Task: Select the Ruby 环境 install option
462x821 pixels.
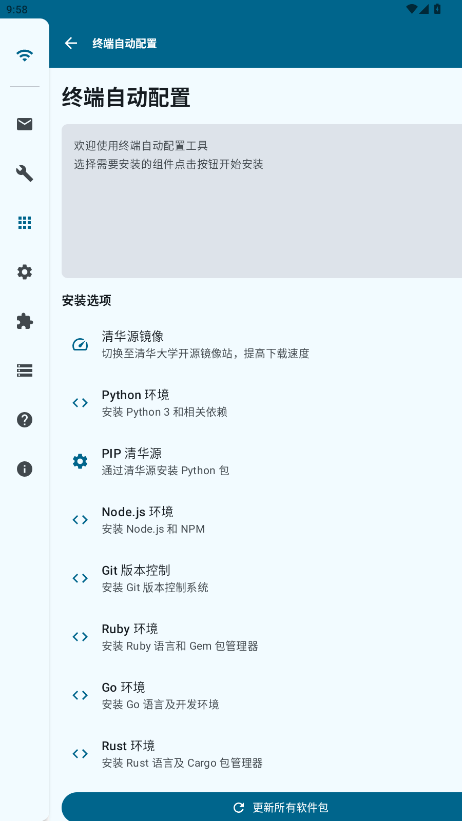Action: (262, 637)
